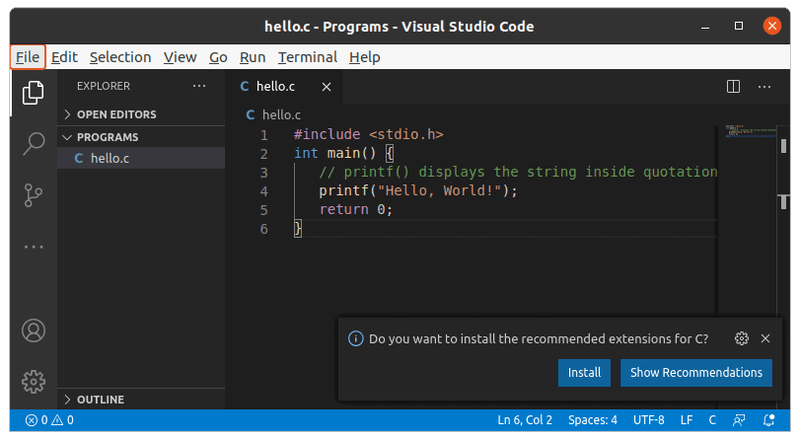Click the Install button
Image resolution: width=800 pixels, height=441 pixels.
584,372
